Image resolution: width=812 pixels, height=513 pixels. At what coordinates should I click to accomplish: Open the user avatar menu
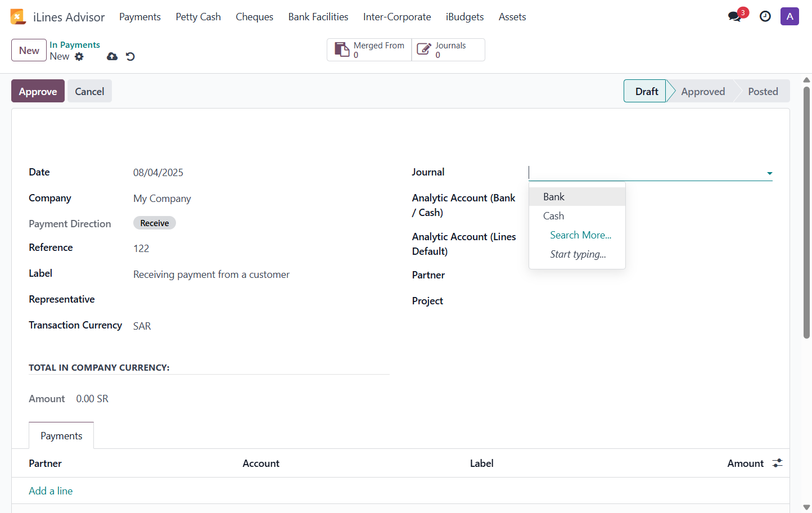(790, 16)
